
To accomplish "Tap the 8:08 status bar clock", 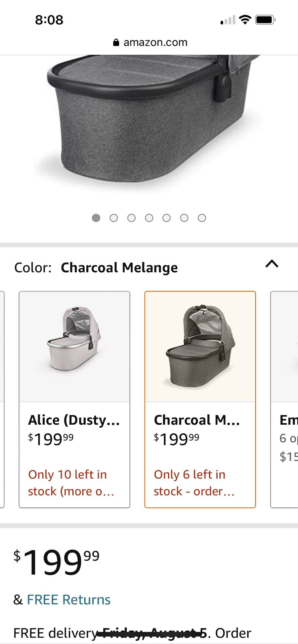I will coord(49,20).
